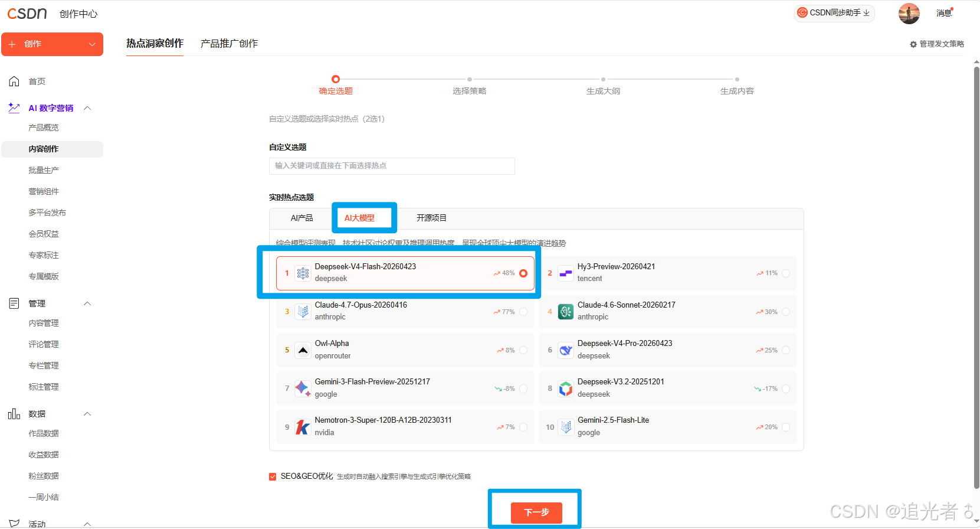The height and width of the screenshot is (529, 980).
Task: Click the Deepseek-V4-Pro-20260423 whale icon
Action: coord(565,350)
